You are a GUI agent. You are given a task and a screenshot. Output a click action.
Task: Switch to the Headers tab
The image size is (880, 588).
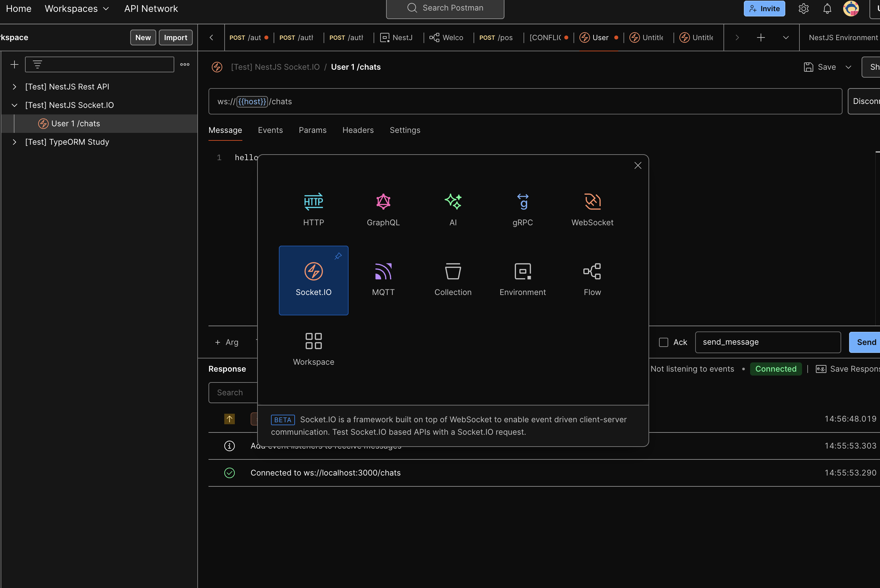(358, 130)
